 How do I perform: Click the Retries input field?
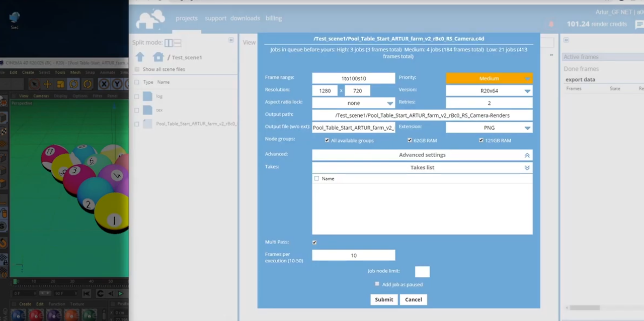[x=489, y=103]
